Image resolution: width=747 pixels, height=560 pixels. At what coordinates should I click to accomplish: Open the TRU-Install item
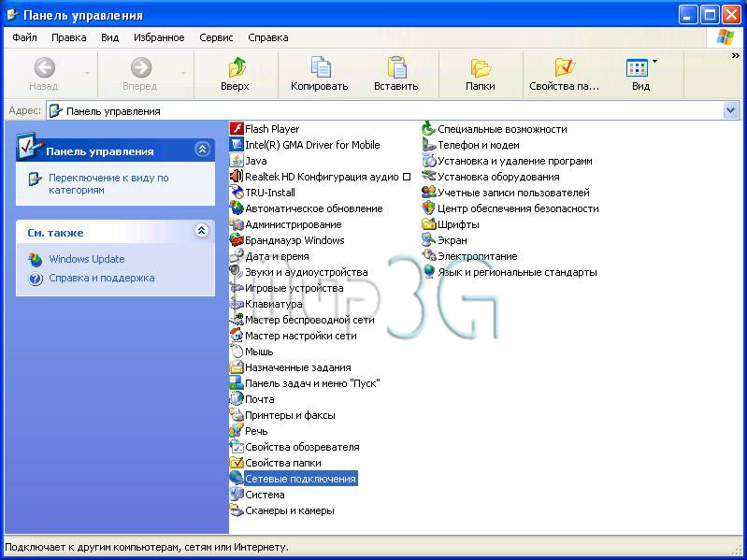pos(263,193)
